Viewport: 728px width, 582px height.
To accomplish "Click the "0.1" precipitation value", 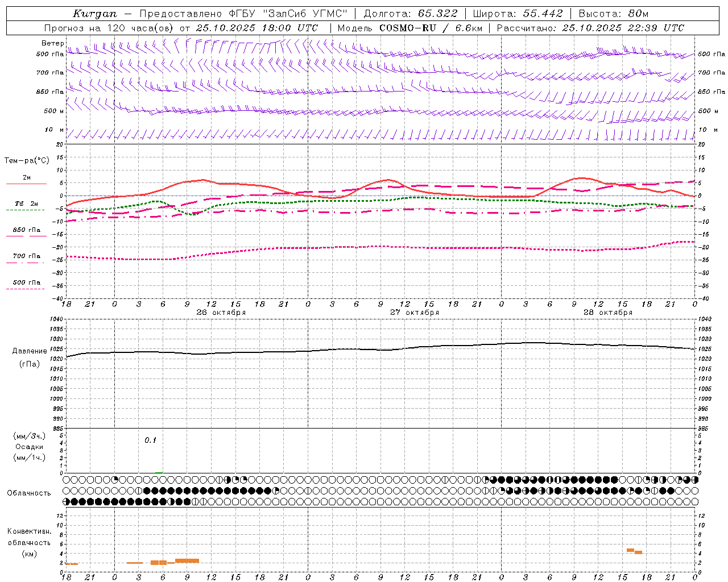I will tap(150, 440).
